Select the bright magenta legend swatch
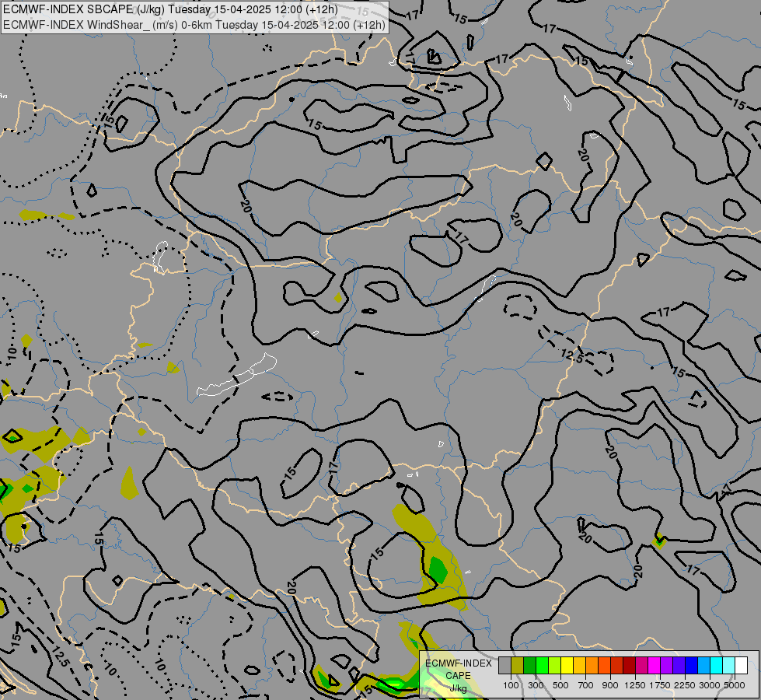This screenshot has height=700, width=761. point(655,665)
